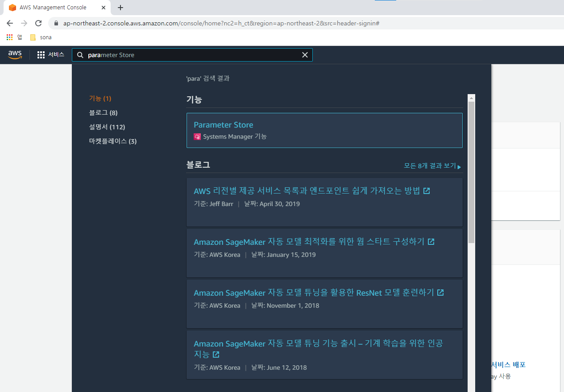Image resolution: width=564 pixels, height=392 pixels.
Task: Click the search magnifier icon
Action: click(80, 55)
